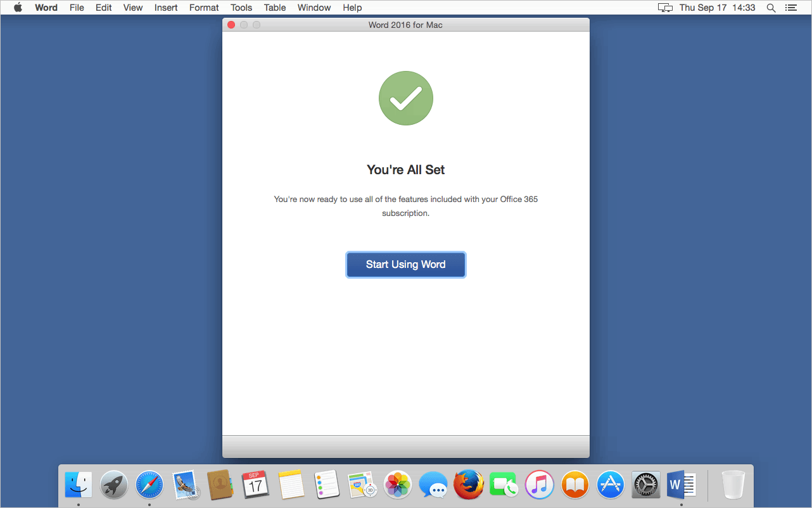Open Launchpad rocket icon in Dock
Image resolution: width=812 pixels, height=508 pixels.
114,485
